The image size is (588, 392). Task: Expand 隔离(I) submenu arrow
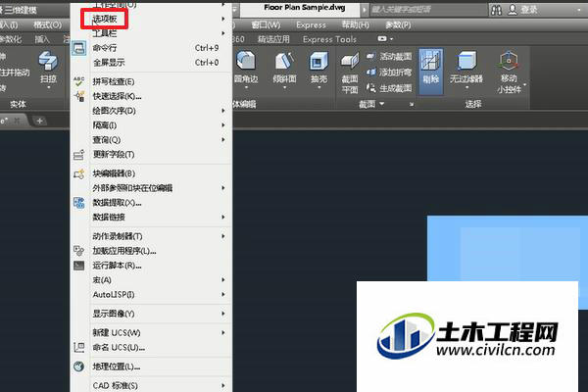click(x=223, y=124)
